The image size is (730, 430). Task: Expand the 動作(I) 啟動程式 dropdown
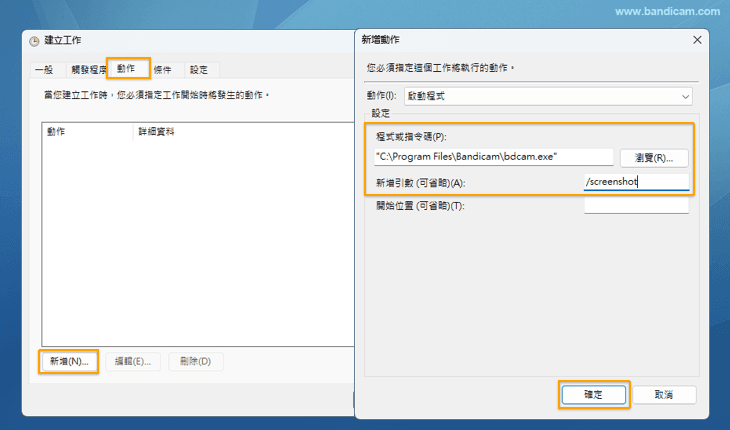pos(685,96)
